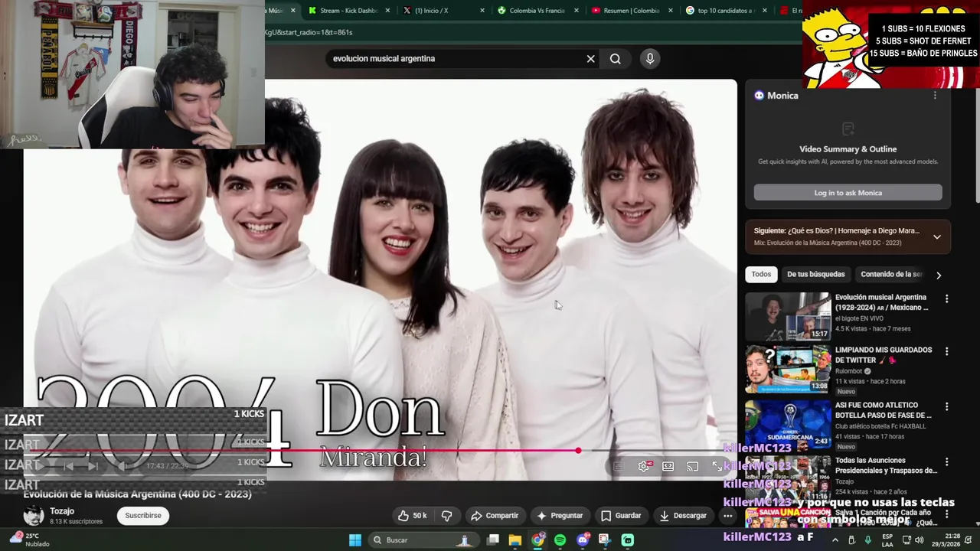Toggle subtitles in the video player
This screenshot has width=980, height=551.
pos(619,466)
